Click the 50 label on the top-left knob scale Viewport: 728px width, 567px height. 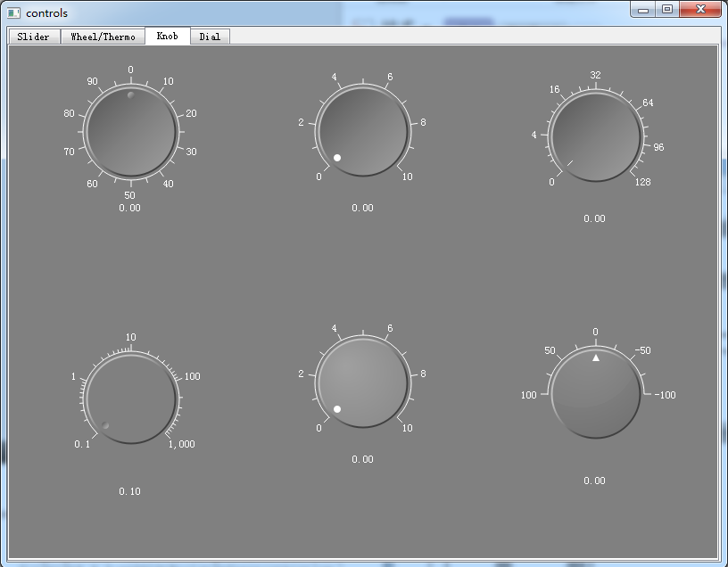(x=129, y=195)
